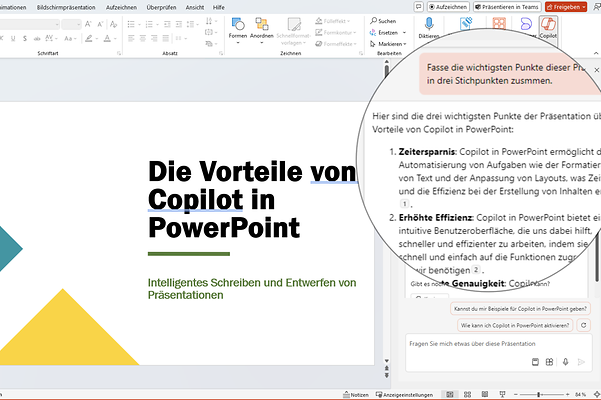601x400 pixels.
Task: Click the microphone icon in Copilot input
Action: (565, 362)
